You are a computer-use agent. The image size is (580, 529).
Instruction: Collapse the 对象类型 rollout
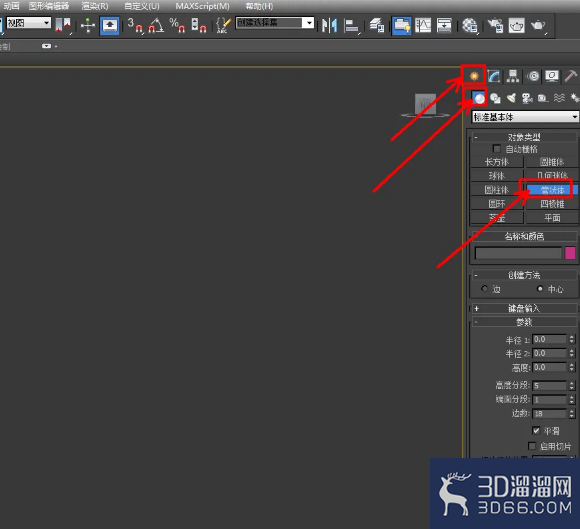(524, 137)
